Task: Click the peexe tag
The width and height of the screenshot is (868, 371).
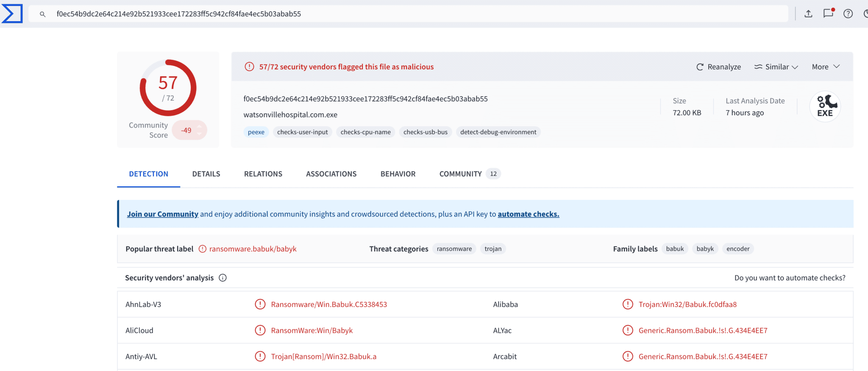Action: [x=256, y=132]
